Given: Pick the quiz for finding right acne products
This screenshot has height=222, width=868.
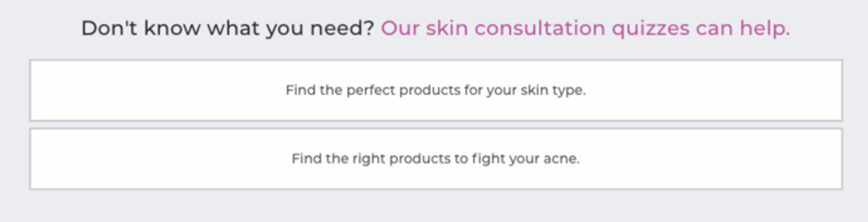Looking at the screenshot, I should [x=435, y=159].
